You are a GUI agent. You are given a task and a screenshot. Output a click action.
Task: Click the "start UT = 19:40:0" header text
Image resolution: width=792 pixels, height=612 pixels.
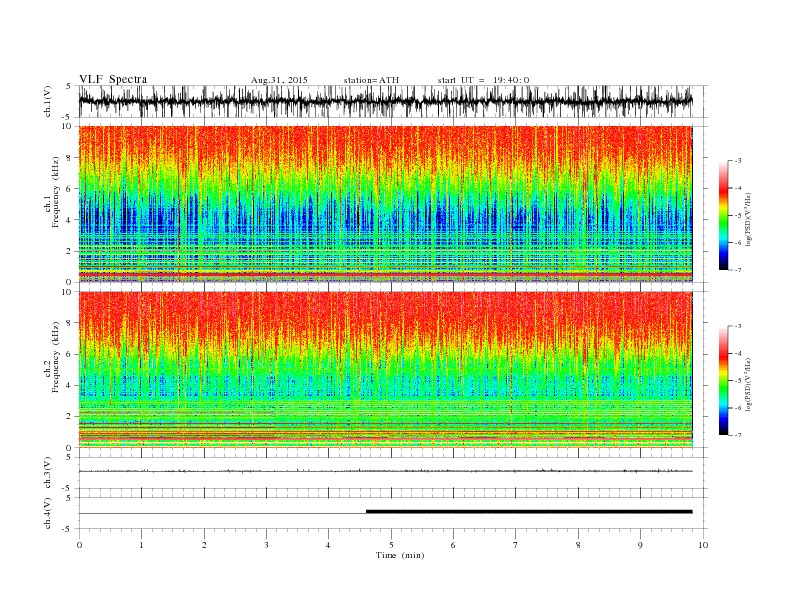[x=483, y=80]
